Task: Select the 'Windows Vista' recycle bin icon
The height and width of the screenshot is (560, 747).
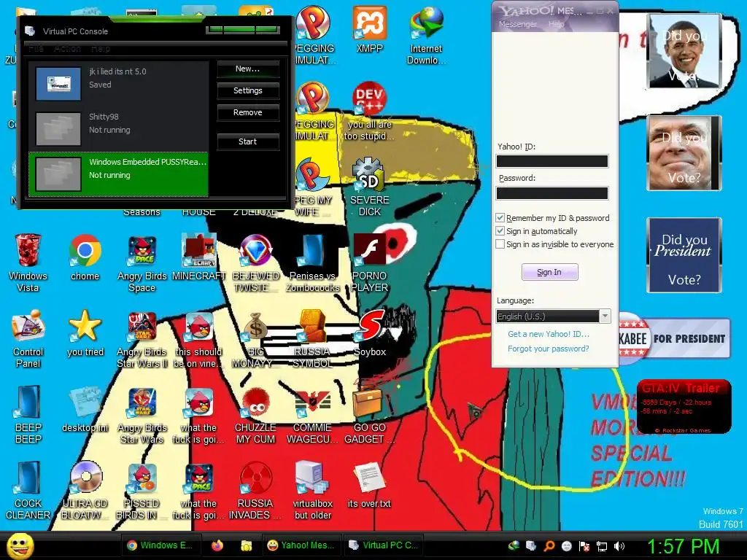Action: pos(28,262)
